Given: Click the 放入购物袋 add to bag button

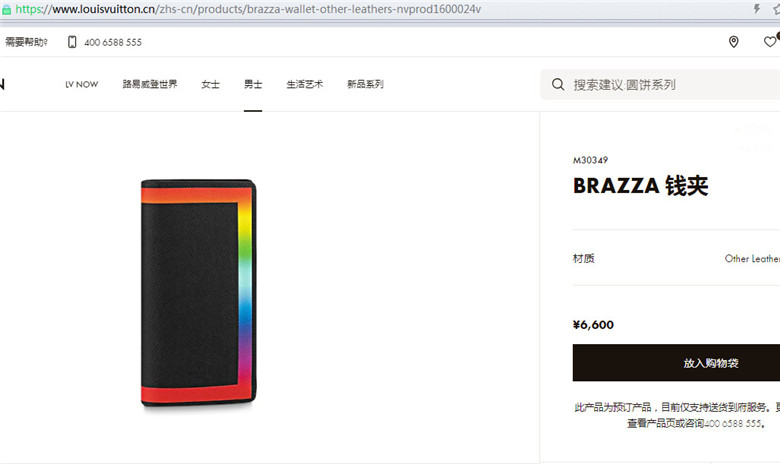Looking at the screenshot, I should [x=676, y=363].
